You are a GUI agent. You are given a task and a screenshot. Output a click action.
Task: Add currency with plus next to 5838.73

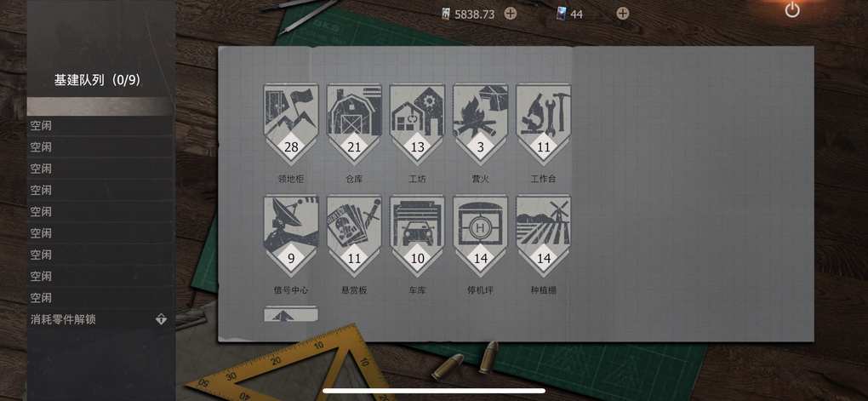coord(511,14)
